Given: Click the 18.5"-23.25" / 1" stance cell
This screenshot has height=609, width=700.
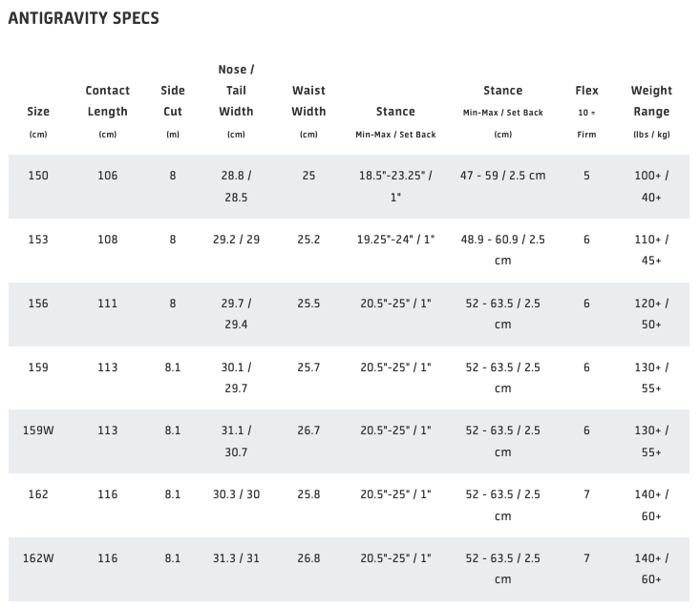Looking at the screenshot, I should pyautogui.click(x=395, y=187).
